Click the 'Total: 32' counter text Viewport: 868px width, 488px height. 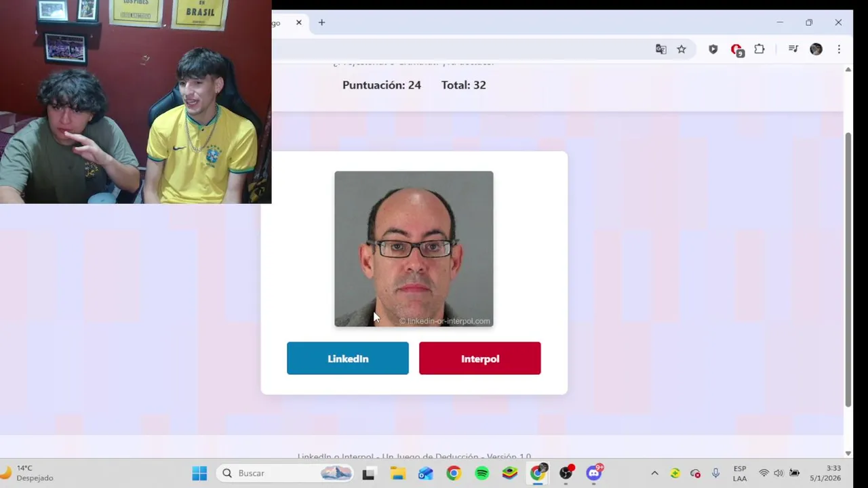(463, 85)
